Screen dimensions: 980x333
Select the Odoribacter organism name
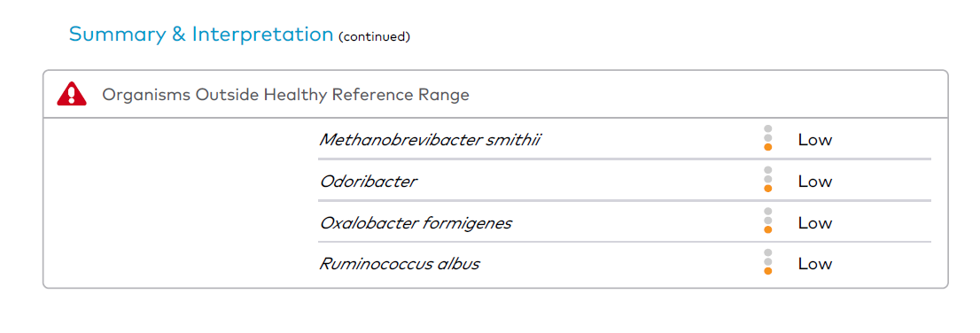click(368, 182)
